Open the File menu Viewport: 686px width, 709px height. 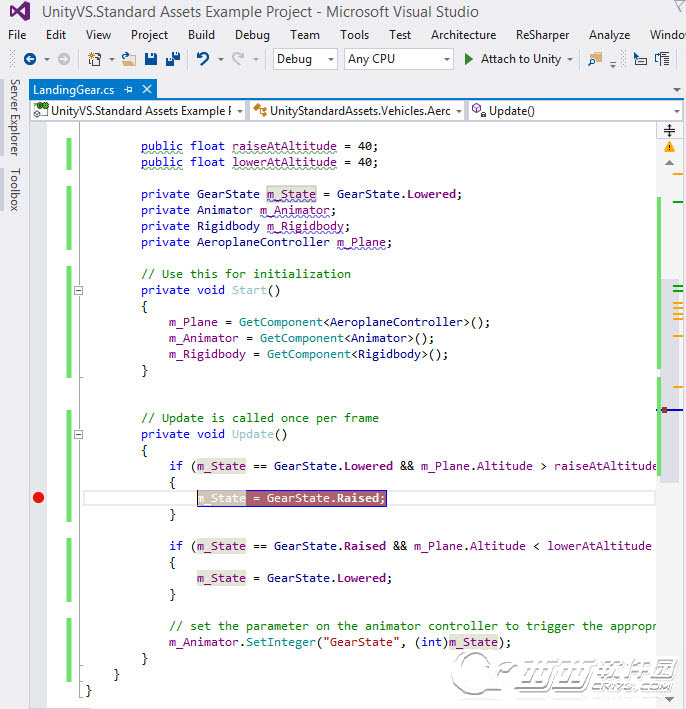point(17,35)
